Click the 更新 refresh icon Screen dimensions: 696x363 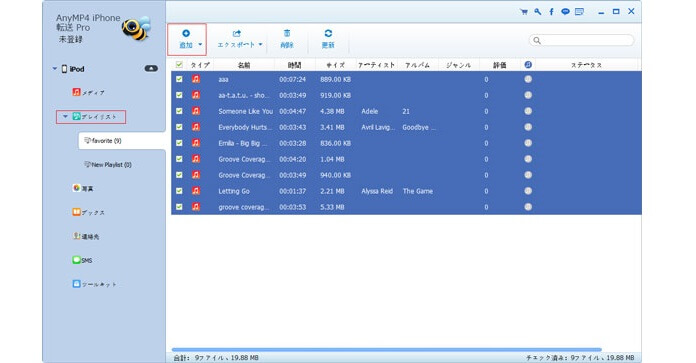tap(328, 33)
